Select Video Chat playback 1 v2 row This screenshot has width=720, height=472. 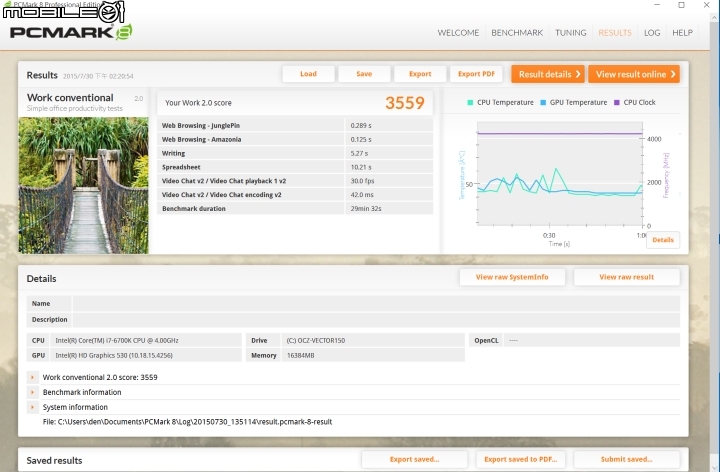[295, 181]
